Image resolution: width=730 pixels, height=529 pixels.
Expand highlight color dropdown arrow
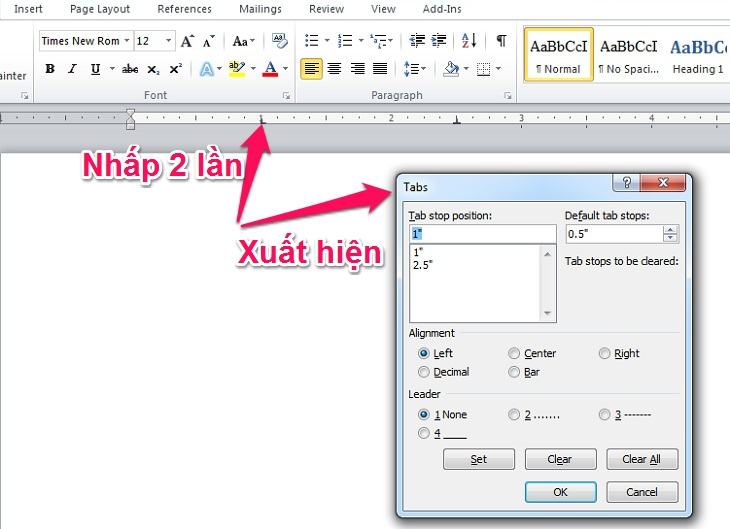tap(253, 69)
